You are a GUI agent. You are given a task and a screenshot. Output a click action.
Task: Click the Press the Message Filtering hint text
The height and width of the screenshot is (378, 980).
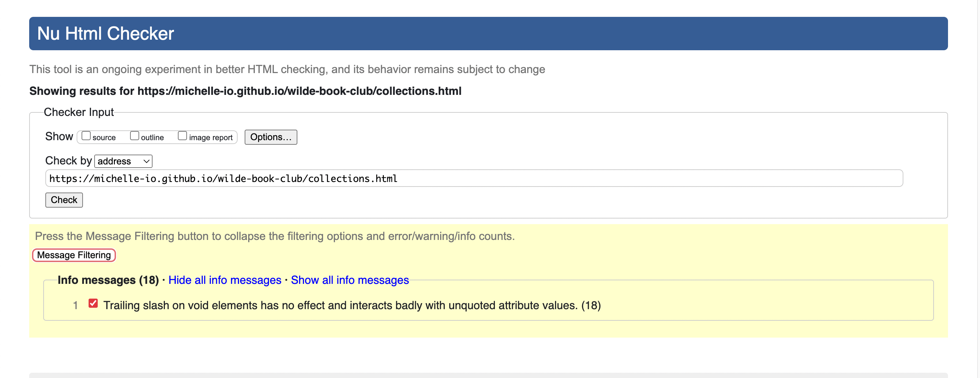click(275, 236)
